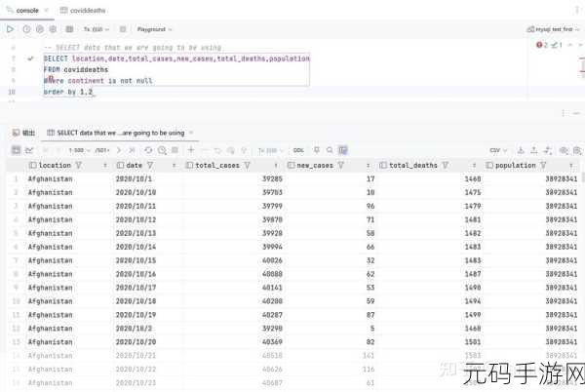Add a new row with plus icon

pos(191,150)
